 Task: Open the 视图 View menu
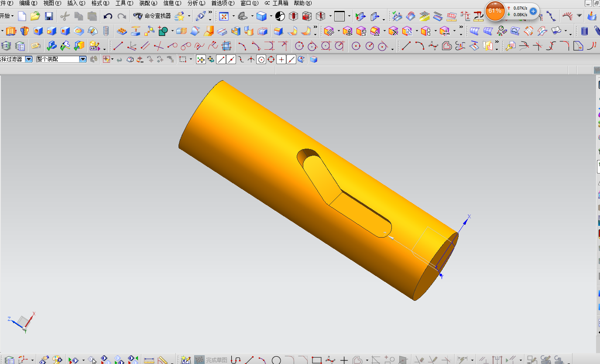(x=52, y=3)
